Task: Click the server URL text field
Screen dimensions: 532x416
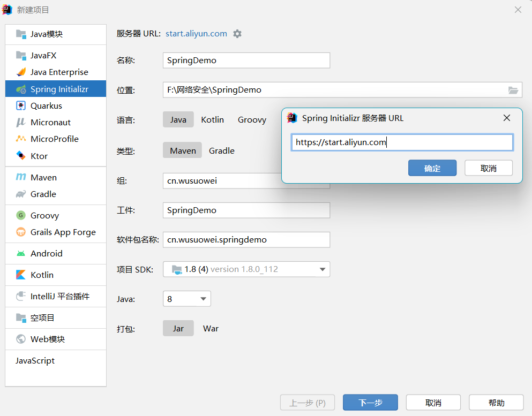Action: click(x=402, y=142)
